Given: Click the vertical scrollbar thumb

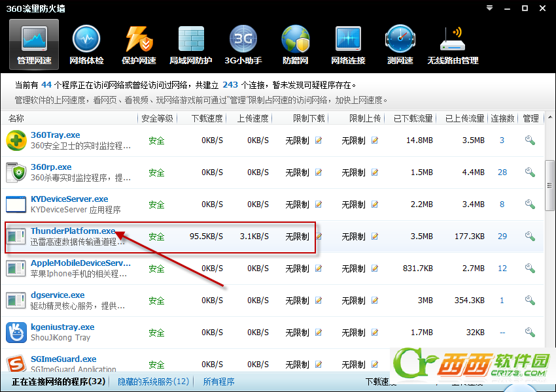Looking at the screenshot, I should 549,185.
